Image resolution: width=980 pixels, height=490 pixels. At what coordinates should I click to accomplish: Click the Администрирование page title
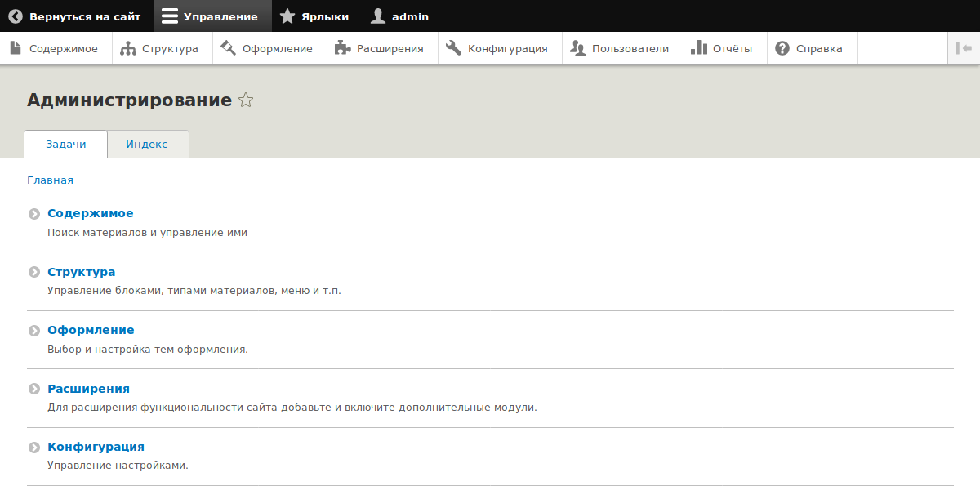[129, 100]
